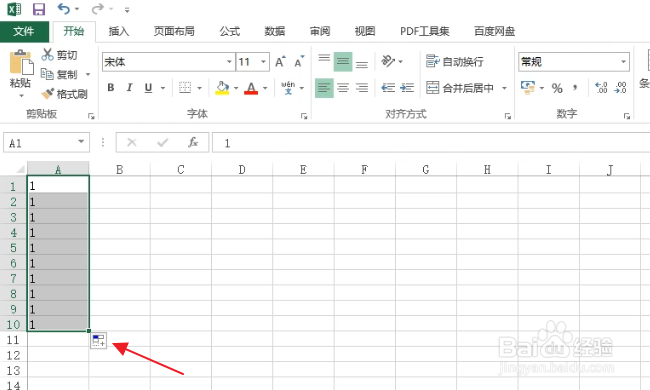Screen dimensions: 650x390
Task: Click 剪切 cut button
Action: tap(59, 55)
